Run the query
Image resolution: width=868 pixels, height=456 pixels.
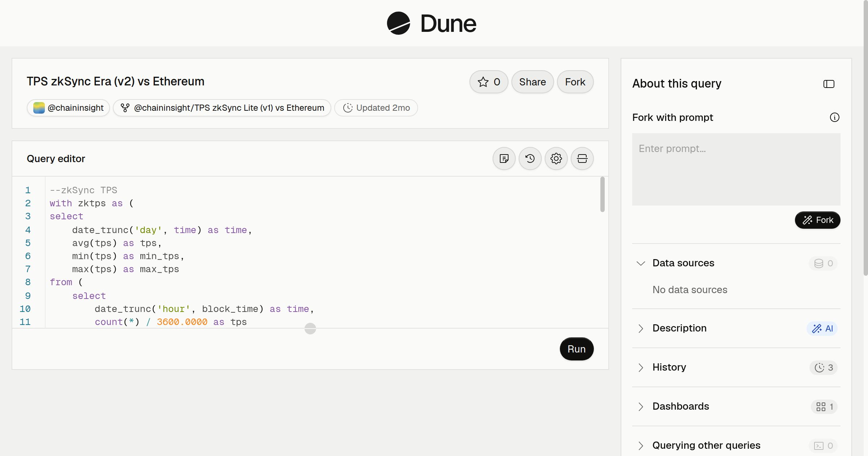coord(576,349)
